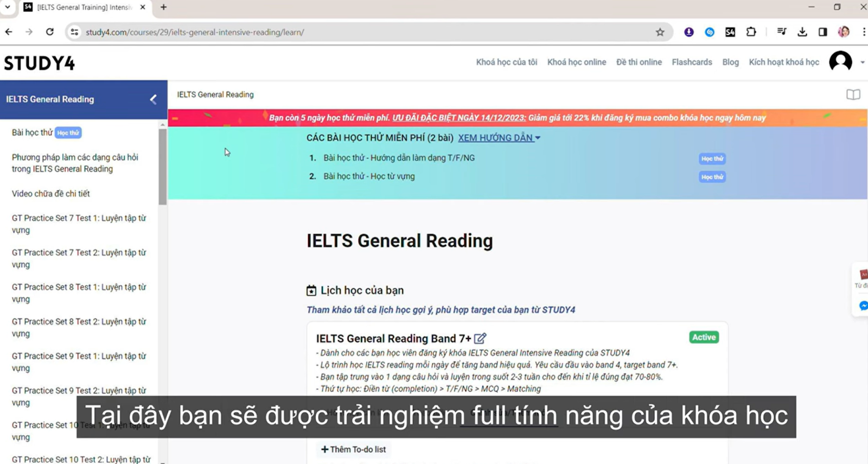Viewport: 868px width, 464px height.
Task: Open the S4 extension icon
Action: (730, 32)
